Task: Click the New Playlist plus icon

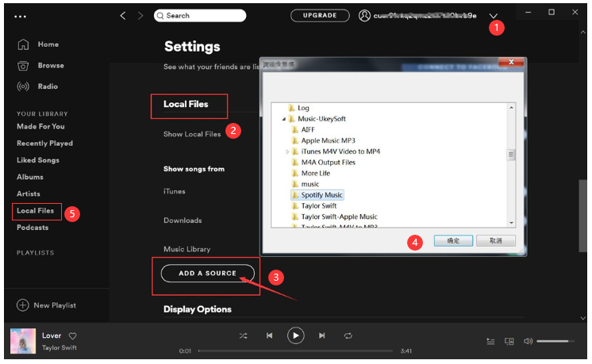Action: coord(23,305)
